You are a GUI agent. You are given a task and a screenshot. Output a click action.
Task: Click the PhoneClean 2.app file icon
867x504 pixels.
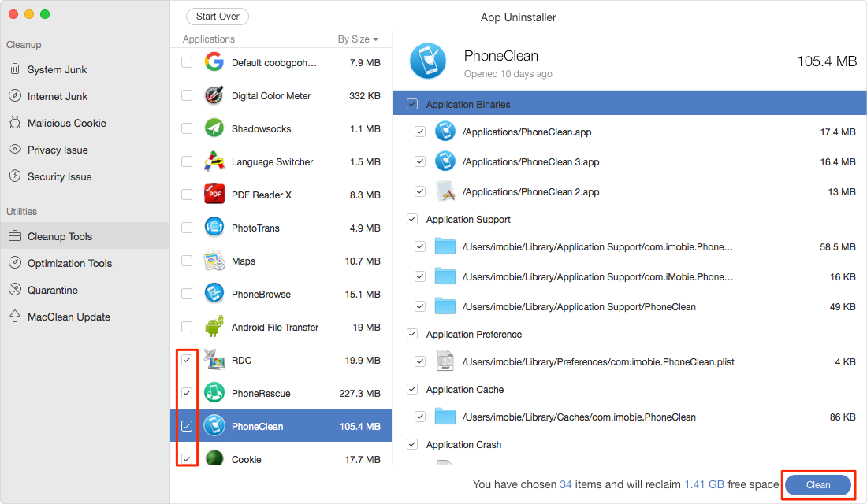pyautogui.click(x=445, y=191)
